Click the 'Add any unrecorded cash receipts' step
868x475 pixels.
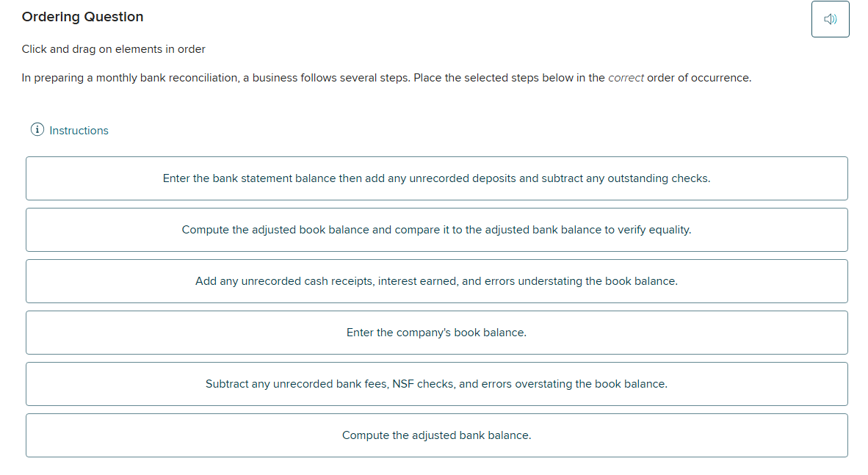[x=436, y=280]
